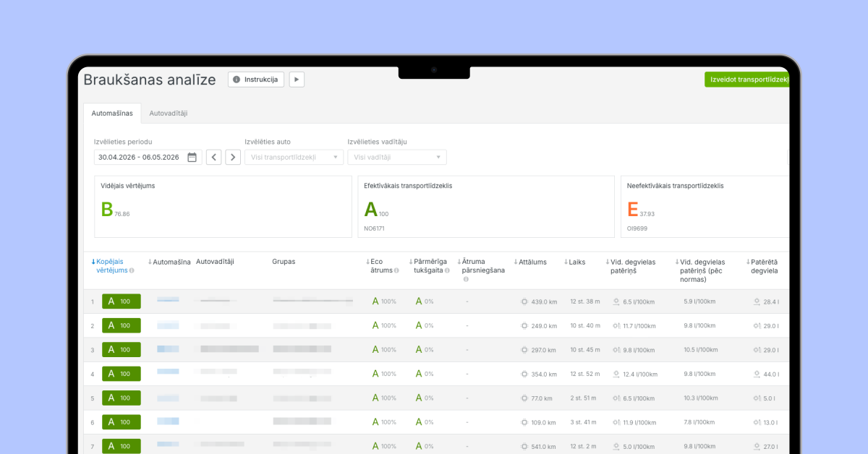Click the GPS icon beside 297.0 km
Image resolution: width=868 pixels, height=454 pixels.
click(524, 350)
